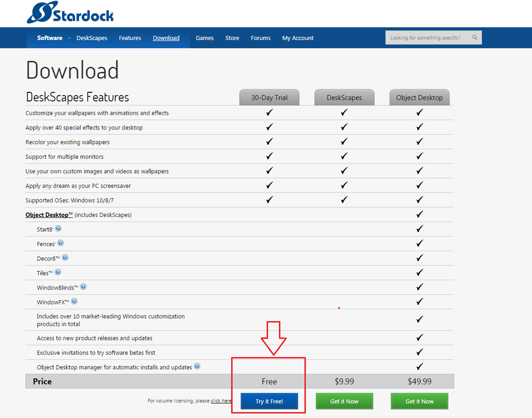Image resolution: width=532 pixels, height=418 pixels.
Task: Click the '$9.99' price text
Action: [344, 381]
